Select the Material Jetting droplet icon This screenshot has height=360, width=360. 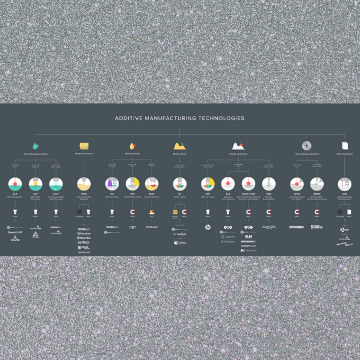pyautogui.click(x=132, y=146)
